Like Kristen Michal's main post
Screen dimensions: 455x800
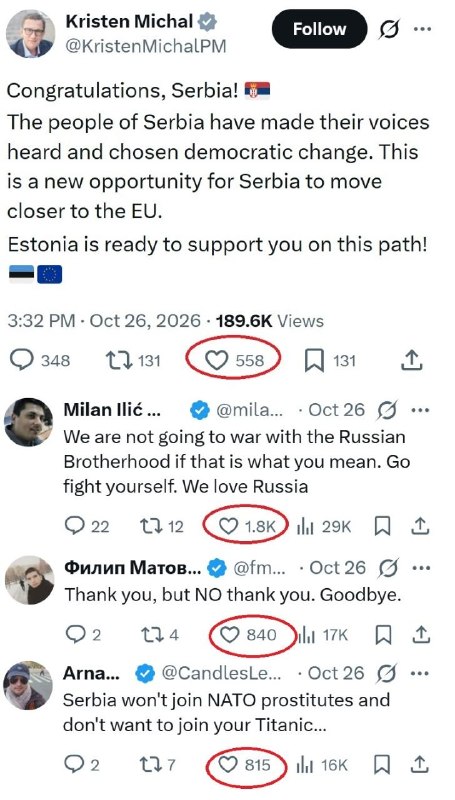click(x=234, y=361)
